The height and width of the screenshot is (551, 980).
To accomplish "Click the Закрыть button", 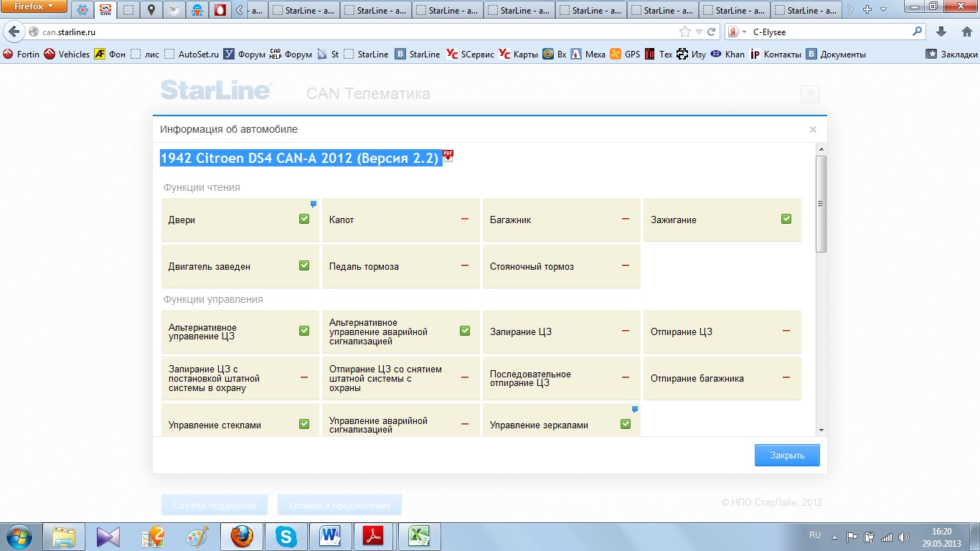I will pyautogui.click(x=787, y=455).
